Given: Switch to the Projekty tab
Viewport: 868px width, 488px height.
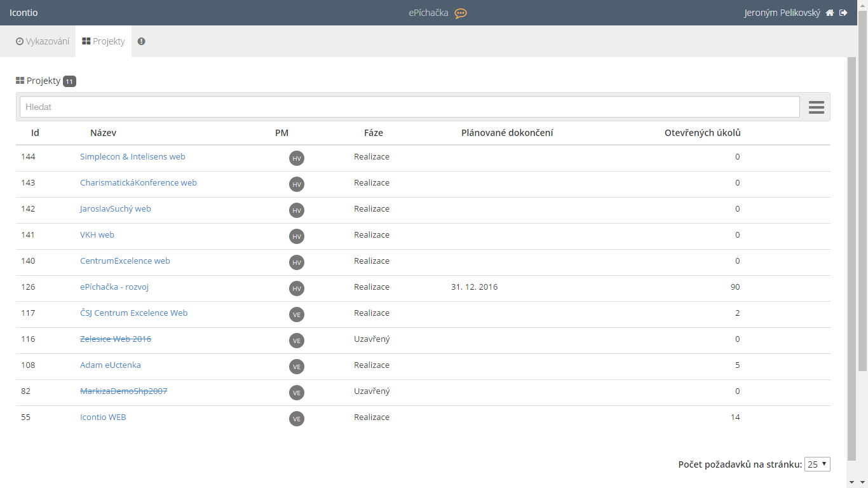Looking at the screenshot, I should pos(104,41).
